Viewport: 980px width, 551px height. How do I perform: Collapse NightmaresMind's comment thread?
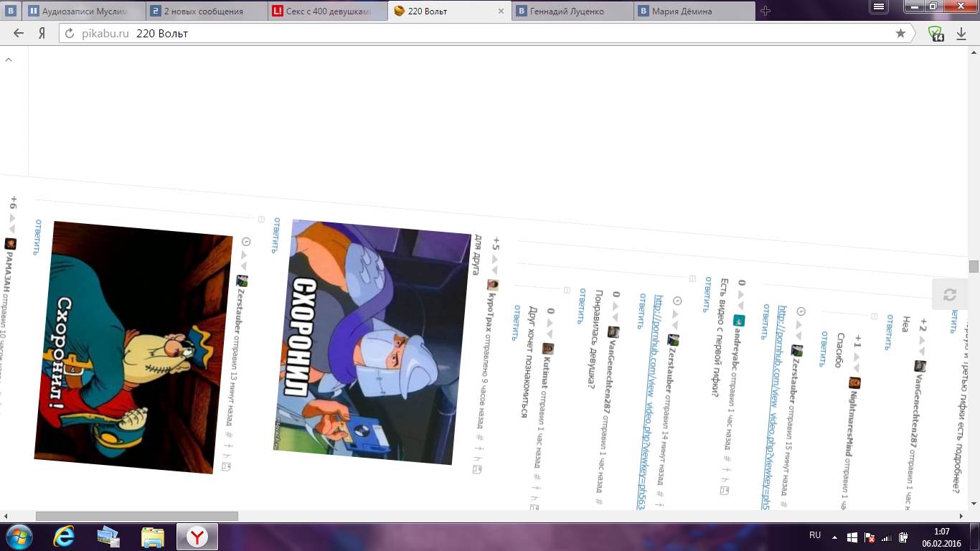(875, 316)
